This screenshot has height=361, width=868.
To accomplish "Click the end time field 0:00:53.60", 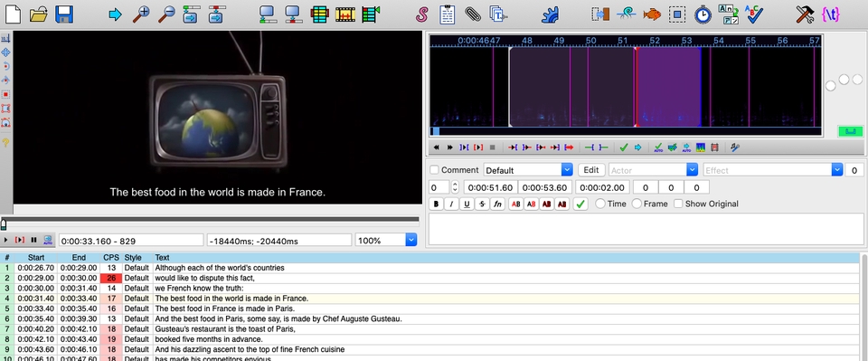I will pyautogui.click(x=545, y=187).
